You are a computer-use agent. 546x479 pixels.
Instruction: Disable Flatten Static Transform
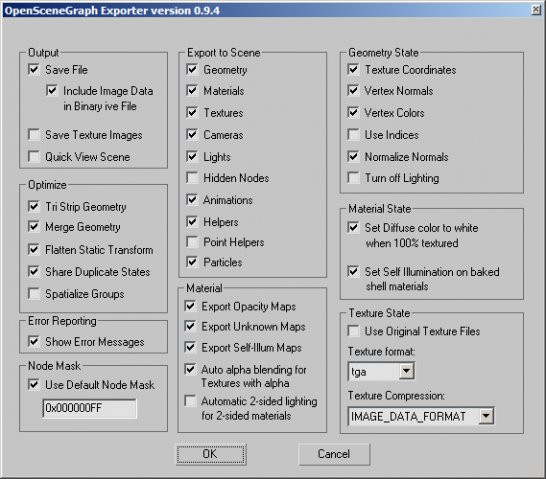[34, 249]
